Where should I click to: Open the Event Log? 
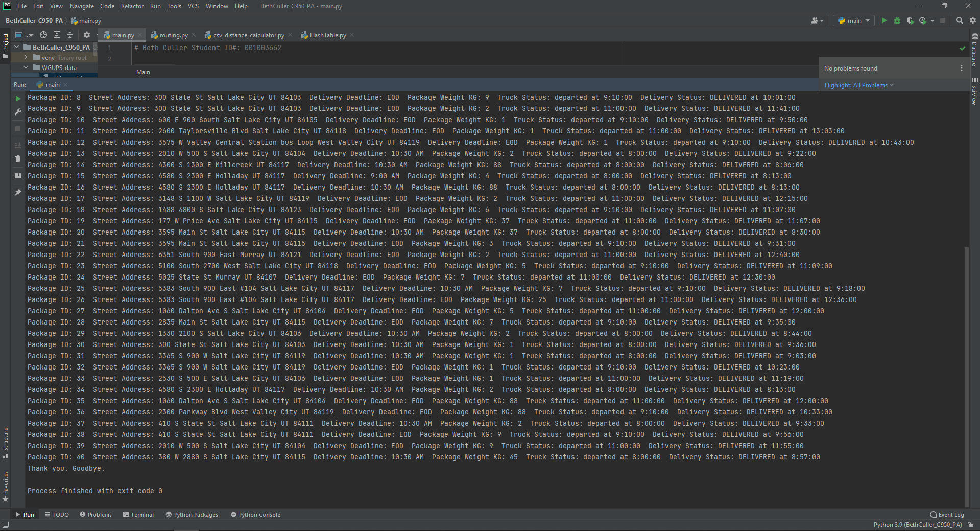tap(947, 515)
